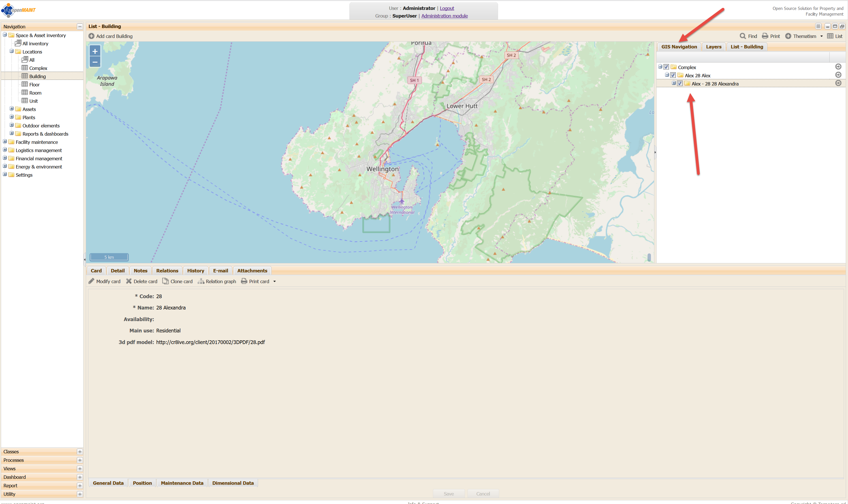Toggle the Alex 28 Alex checkbox
This screenshot has width=848, height=504.
click(673, 75)
